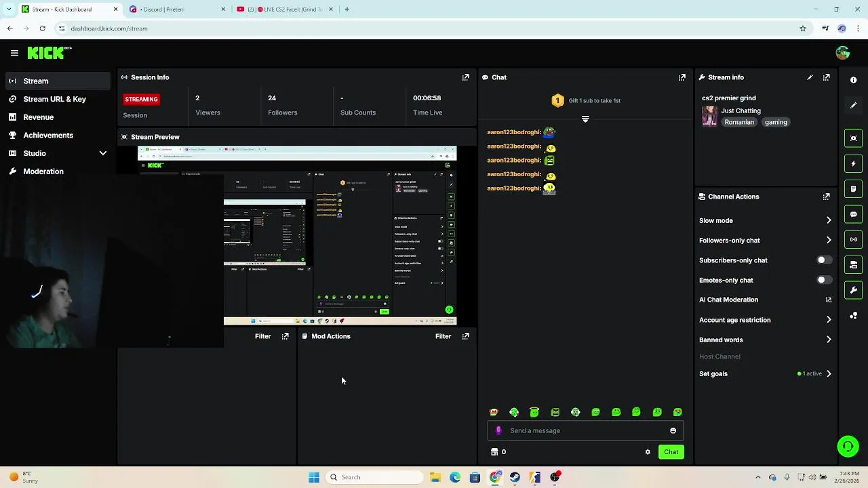Open the chat shop icon with count 0

point(498,452)
